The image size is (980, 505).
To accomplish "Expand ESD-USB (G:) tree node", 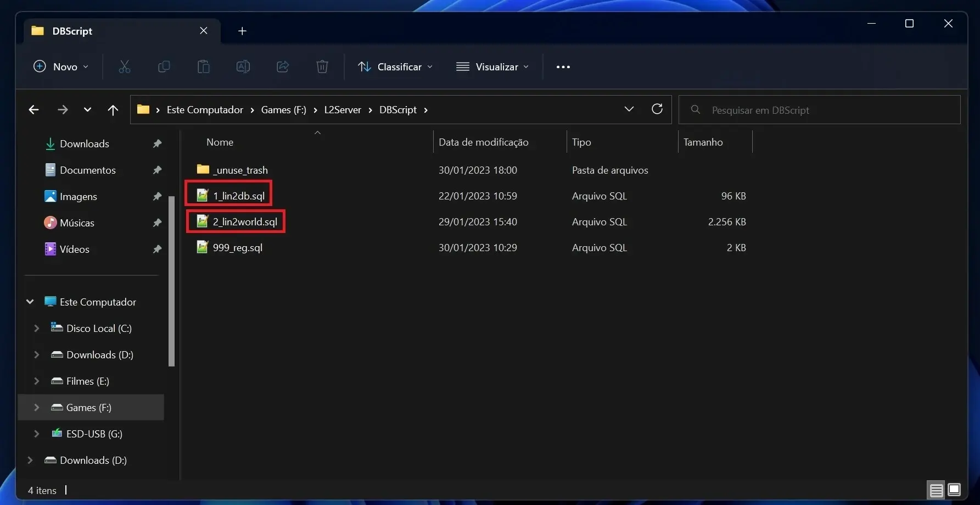I will point(37,434).
